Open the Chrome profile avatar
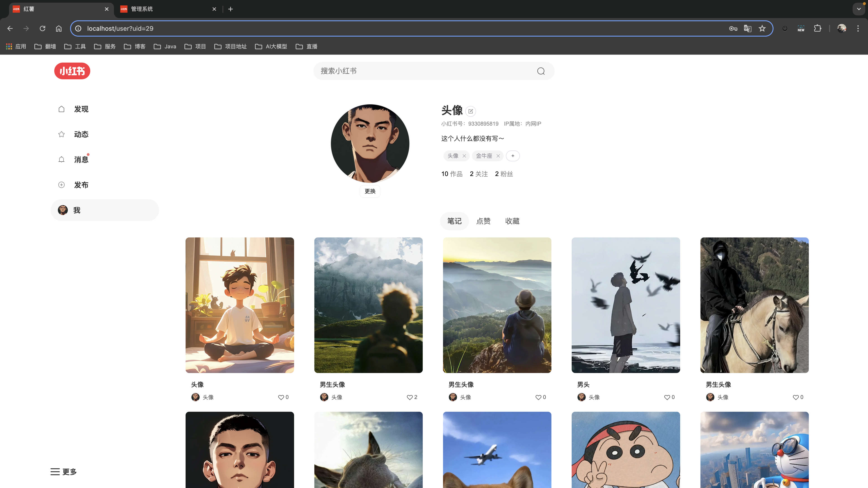Image resolution: width=868 pixels, height=488 pixels. (x=842, y=29)
